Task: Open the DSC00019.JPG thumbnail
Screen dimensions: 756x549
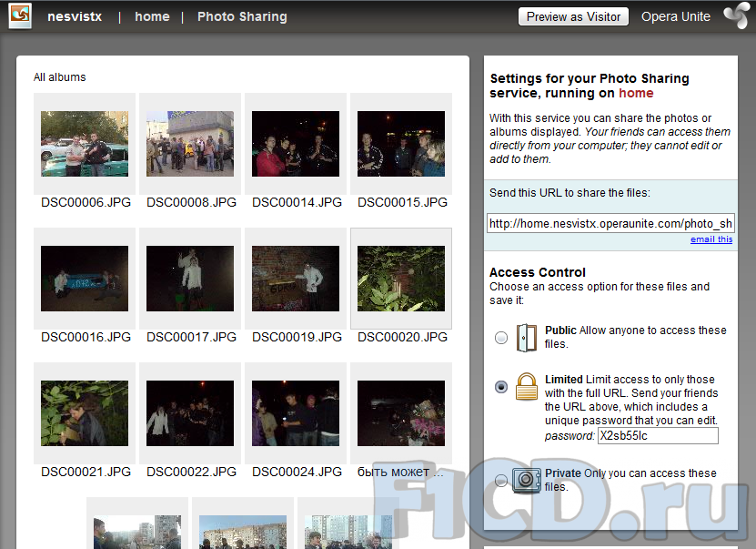Action: coord(296,279)
